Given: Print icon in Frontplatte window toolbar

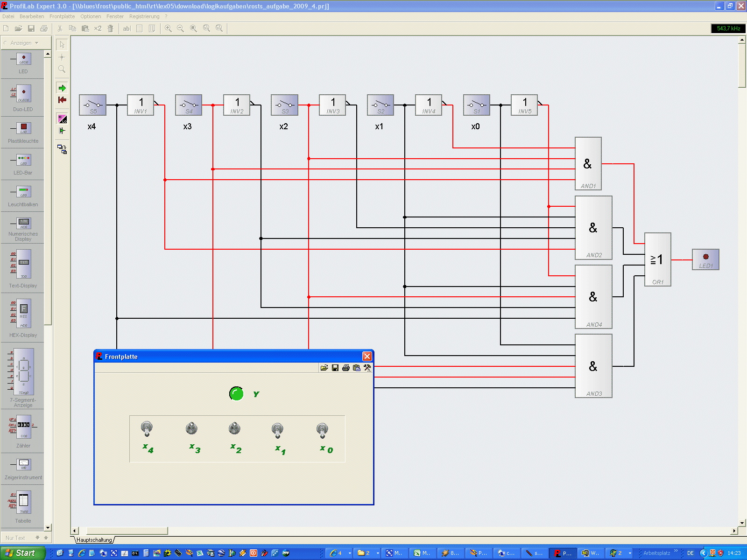Looking at the screenshot, I should 345,368.
